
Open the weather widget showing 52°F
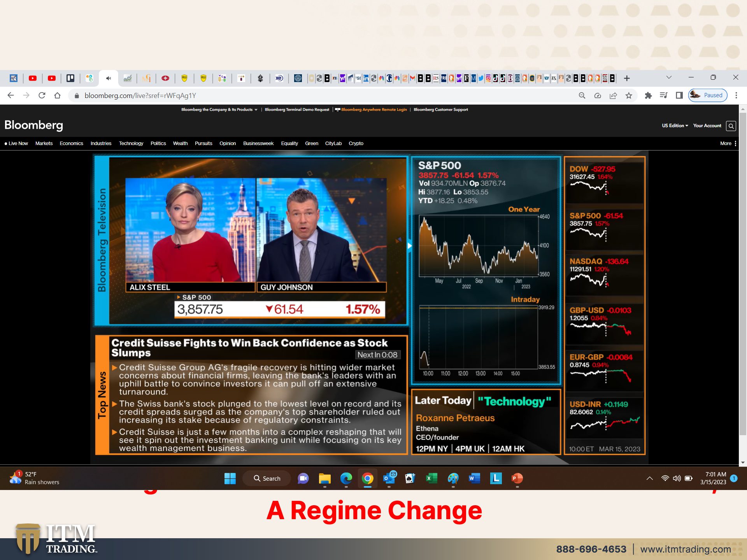35,478
